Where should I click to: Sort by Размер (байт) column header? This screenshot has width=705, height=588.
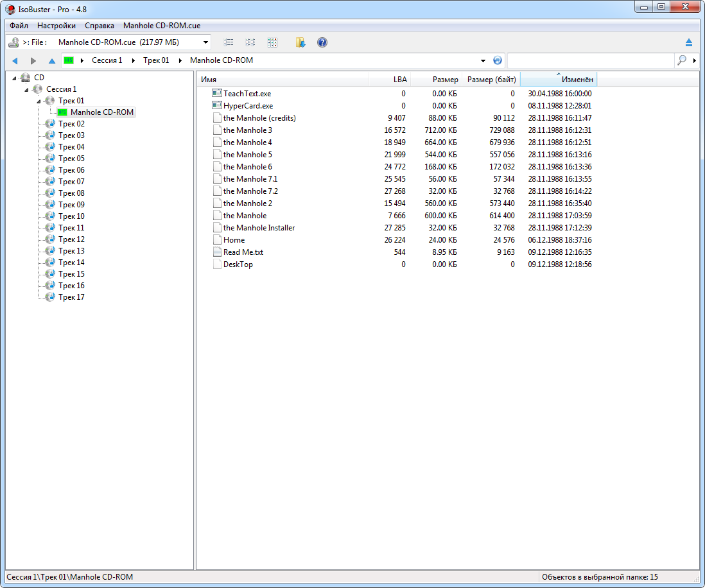(491, 80)
